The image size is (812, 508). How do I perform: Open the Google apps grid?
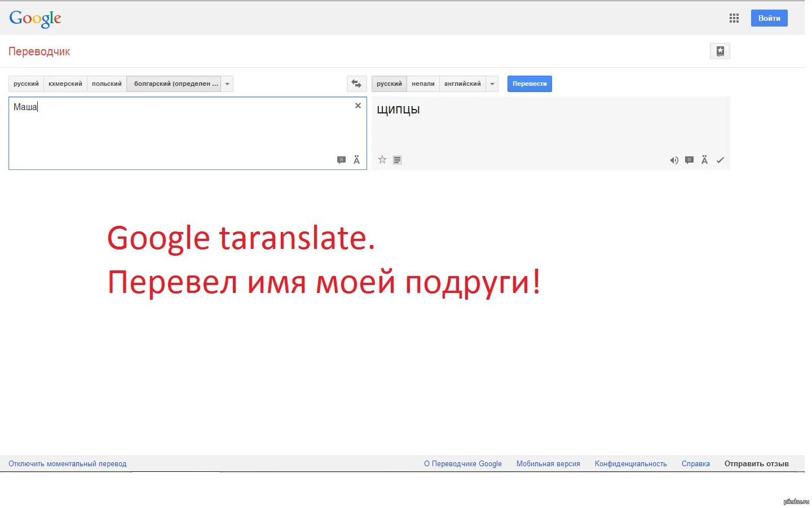click(734, 18)
